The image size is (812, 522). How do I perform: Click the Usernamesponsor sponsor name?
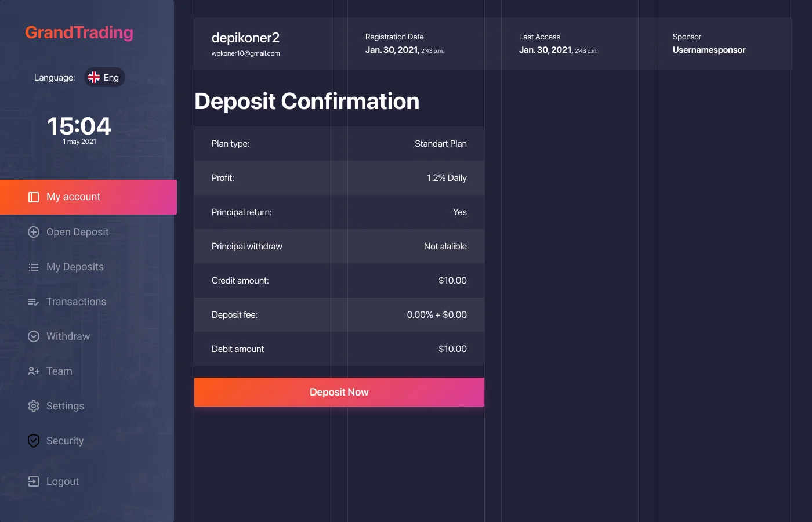709,50
